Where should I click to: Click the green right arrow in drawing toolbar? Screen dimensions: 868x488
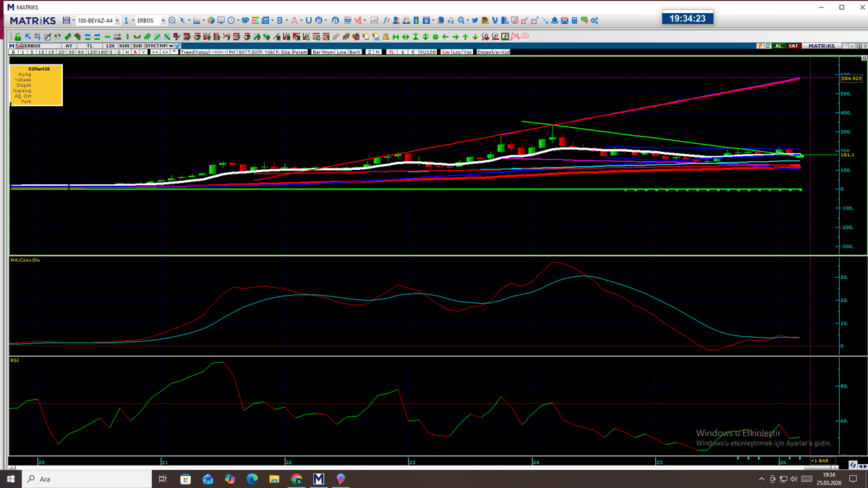pyautogui.click(x=455, y=36)
